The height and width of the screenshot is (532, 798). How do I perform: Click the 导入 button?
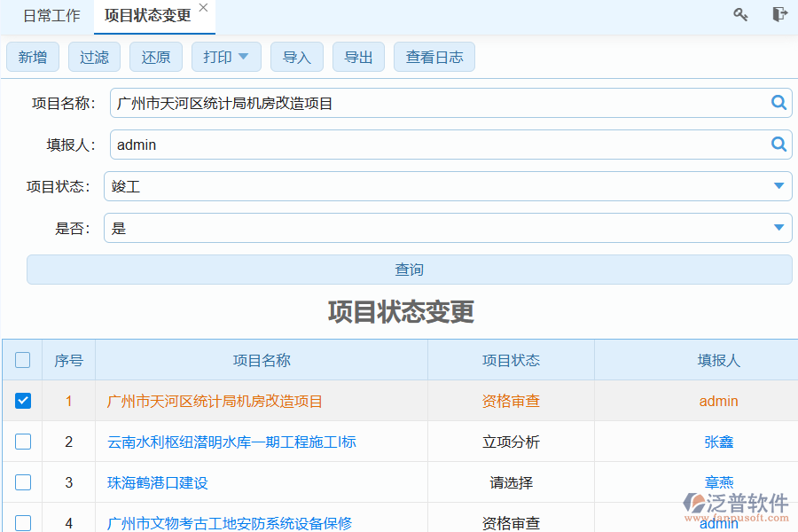[x=297, y=57]
